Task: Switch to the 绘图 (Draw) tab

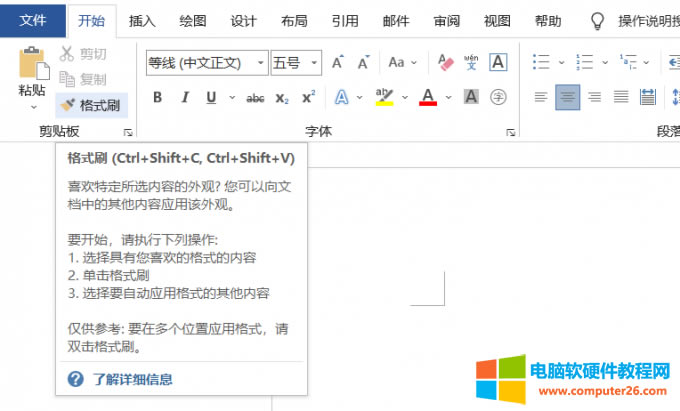Action: [x=193, y=21]
